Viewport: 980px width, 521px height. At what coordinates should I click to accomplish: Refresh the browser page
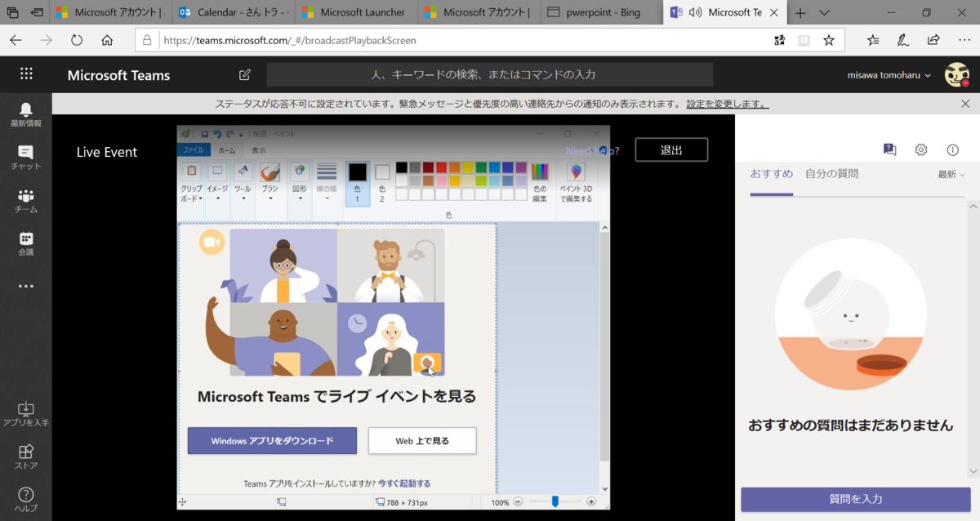[77, 40]
